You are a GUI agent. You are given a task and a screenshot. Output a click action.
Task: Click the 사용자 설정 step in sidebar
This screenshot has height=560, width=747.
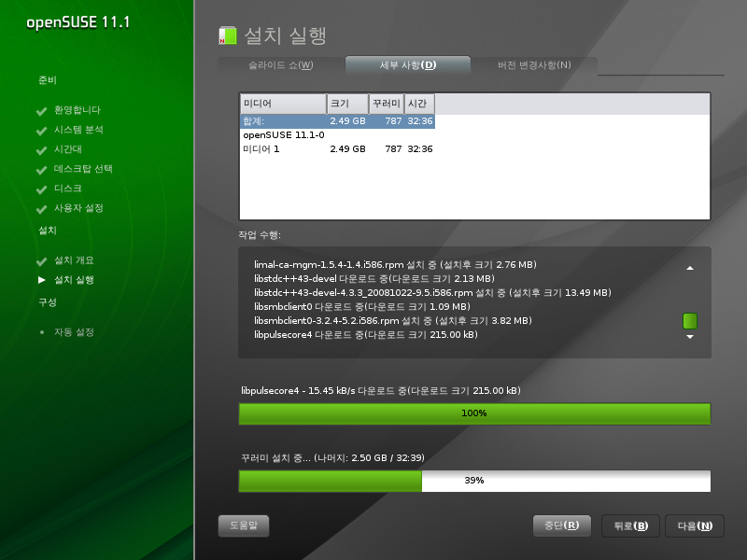click(x=78, y=208)
